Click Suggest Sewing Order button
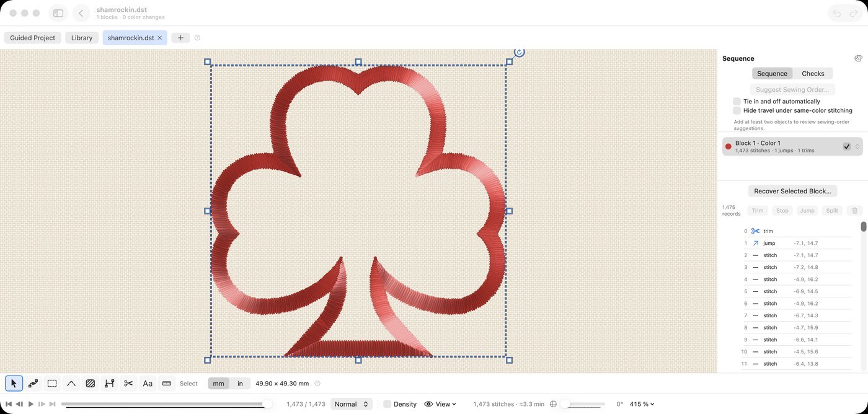The width and height of the screenshot is (868, 414). [792, 89]
